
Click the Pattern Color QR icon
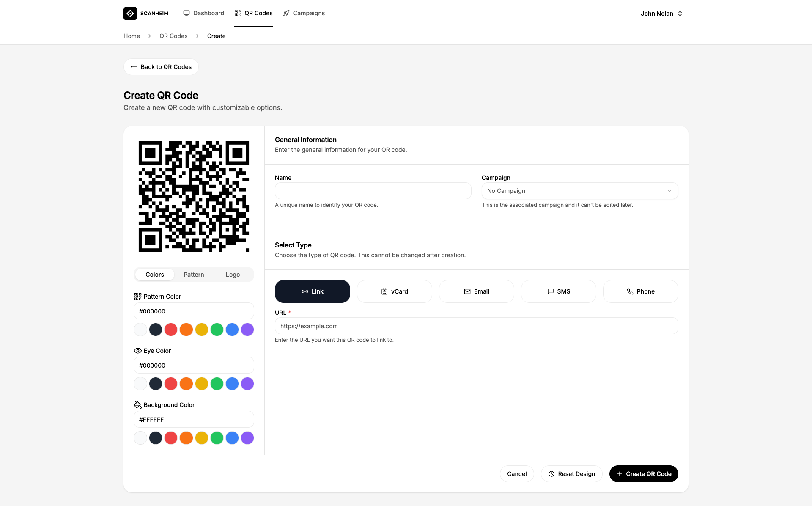pos(137,297)
